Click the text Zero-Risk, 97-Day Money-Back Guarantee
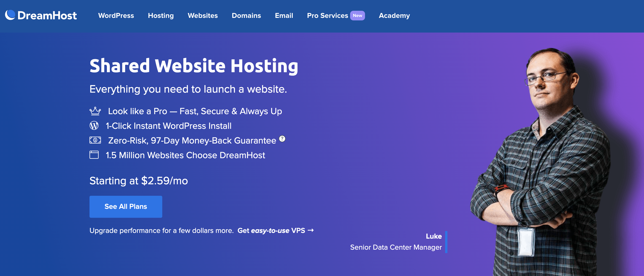 [192, 141]
